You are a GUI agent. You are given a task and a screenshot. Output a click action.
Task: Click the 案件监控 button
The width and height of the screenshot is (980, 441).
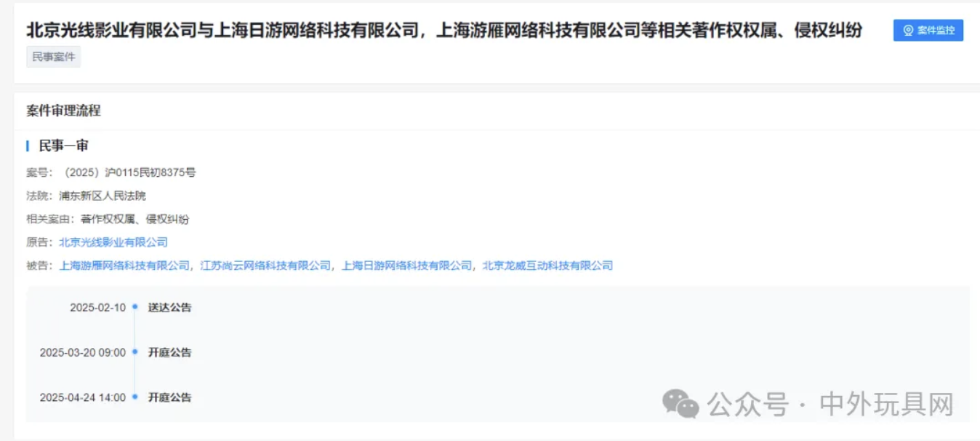(x=928, y=31)
